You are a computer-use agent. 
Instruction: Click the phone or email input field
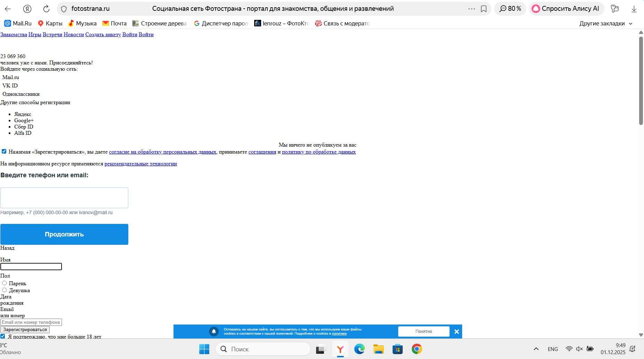[x=64, y=198]
